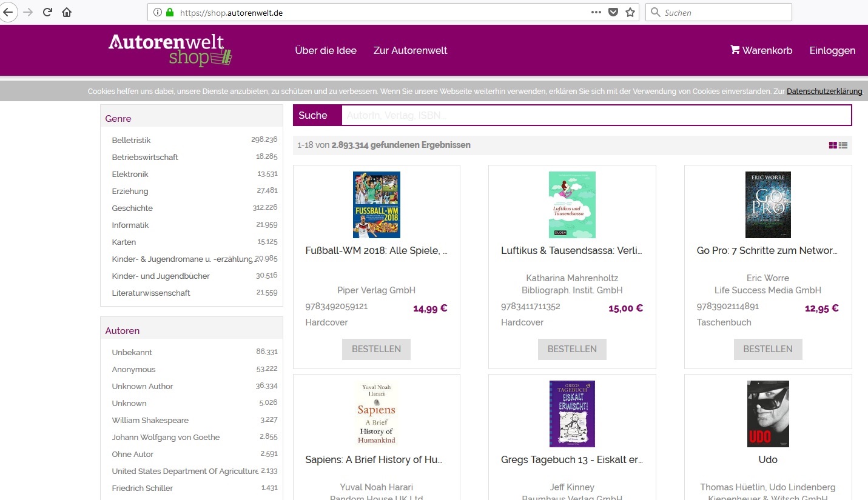
Task: Click author name Jeff Kinney
Action: click(x=572, y=487)
